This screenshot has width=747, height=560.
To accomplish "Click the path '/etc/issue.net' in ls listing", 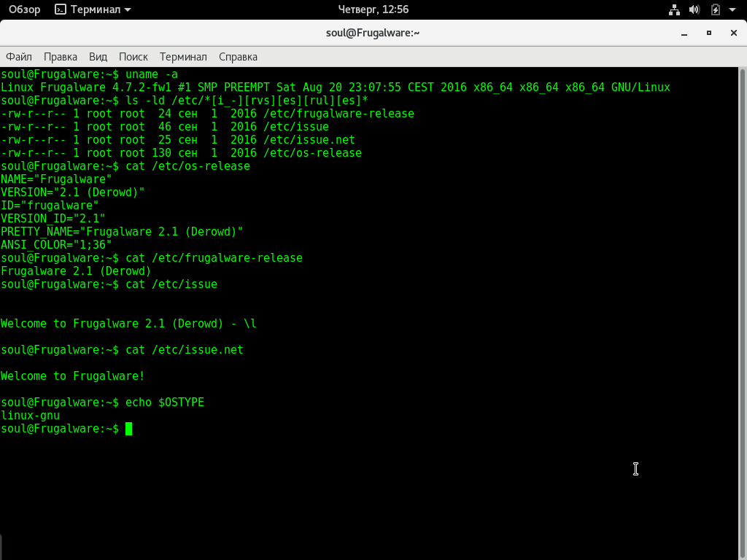I will point(309,140).
